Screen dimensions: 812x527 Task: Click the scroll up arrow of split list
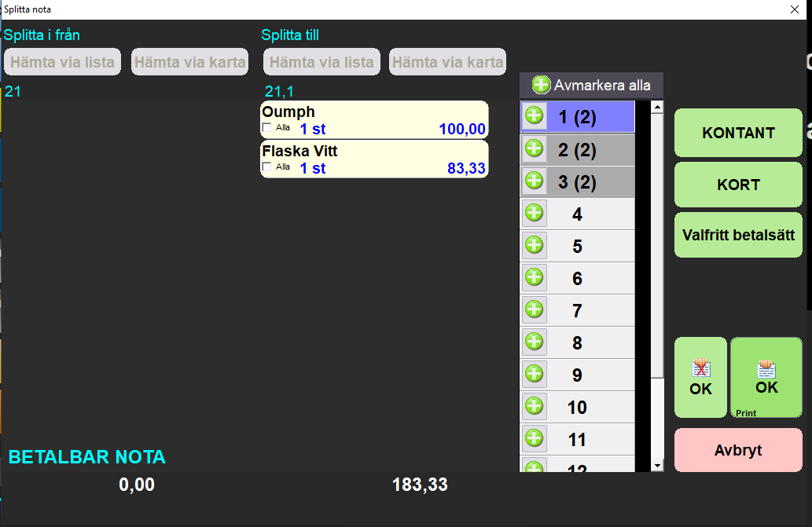click(x=658, y=108)
